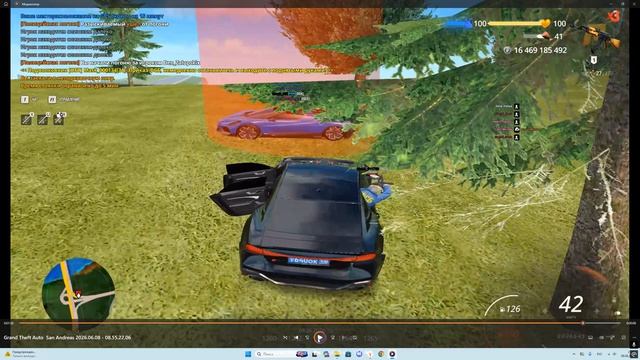Click the health bar with heart icon
Viewport: 640px width, 360px height.
click(519, 24)
